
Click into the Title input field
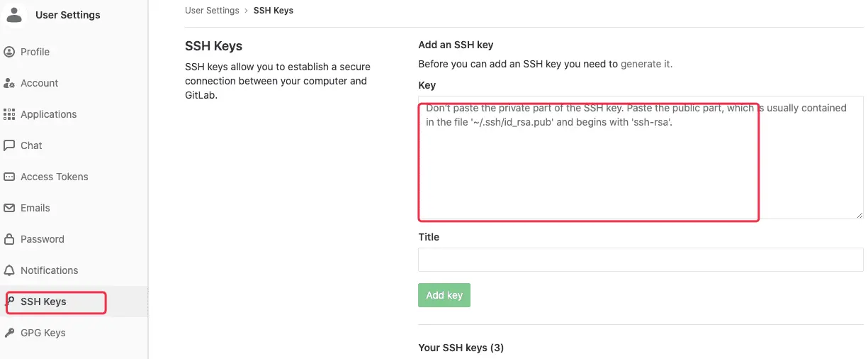point(641,260)
